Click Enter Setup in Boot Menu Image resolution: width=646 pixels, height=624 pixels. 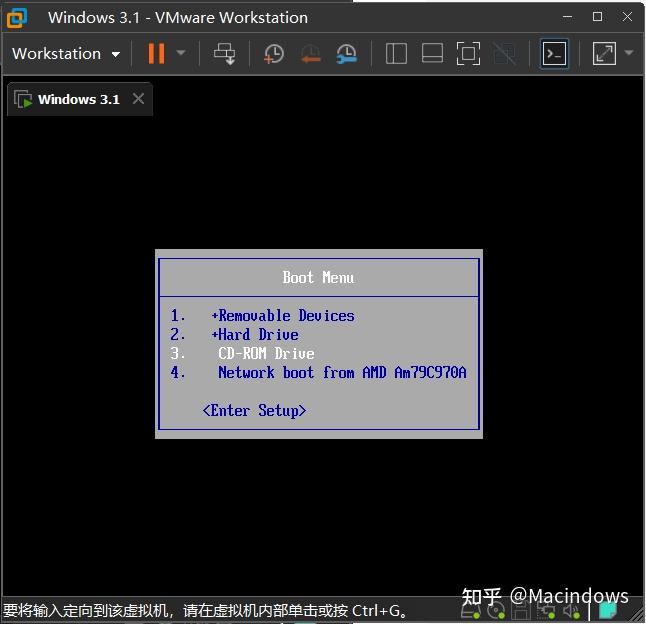[255, 411]
